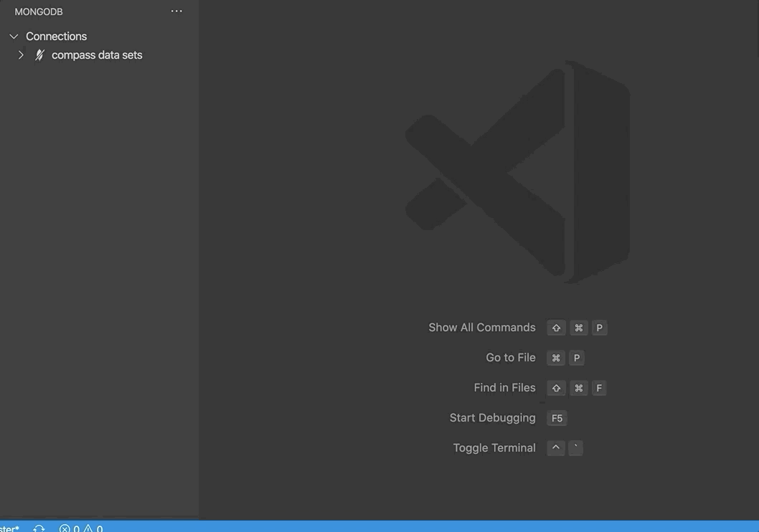Image resolution: width=759 pixels, height=532 pixels.
Task: Click the Toggle Terminal label
Action: (x=494, y=448)
